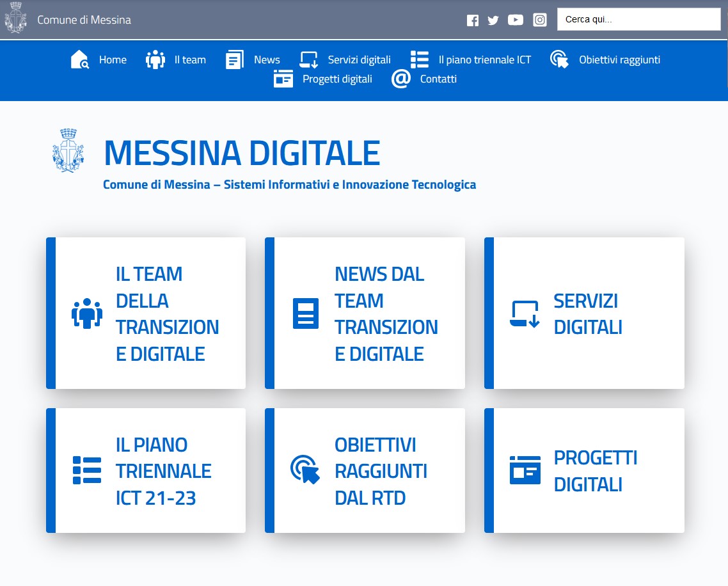Click the Facebook icon in the header
Viewport: 728px width, 586px height.
473,20
